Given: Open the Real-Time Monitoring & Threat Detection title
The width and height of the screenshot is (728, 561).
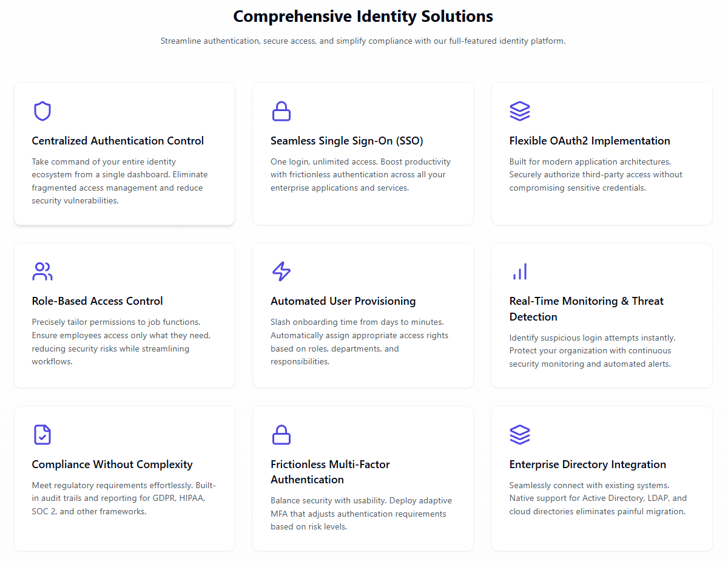Looking at the screenshot, I should point(586,308).
